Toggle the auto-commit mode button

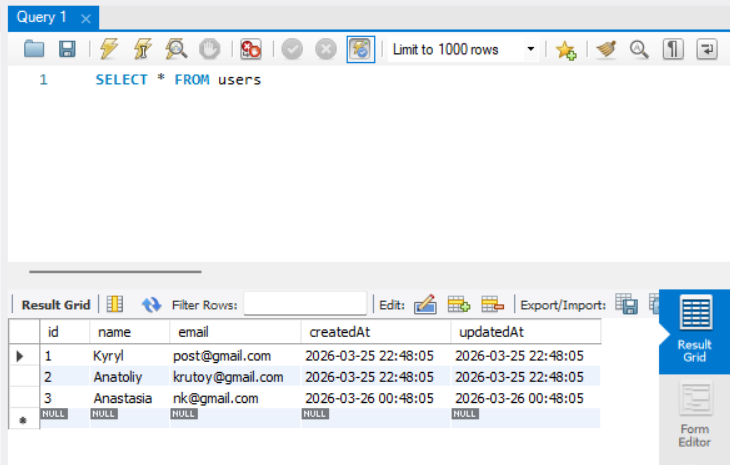(359, 49)
